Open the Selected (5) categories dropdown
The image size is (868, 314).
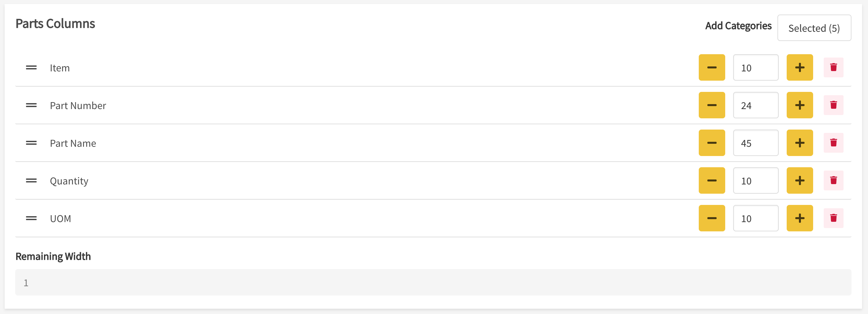coord(814,28)
